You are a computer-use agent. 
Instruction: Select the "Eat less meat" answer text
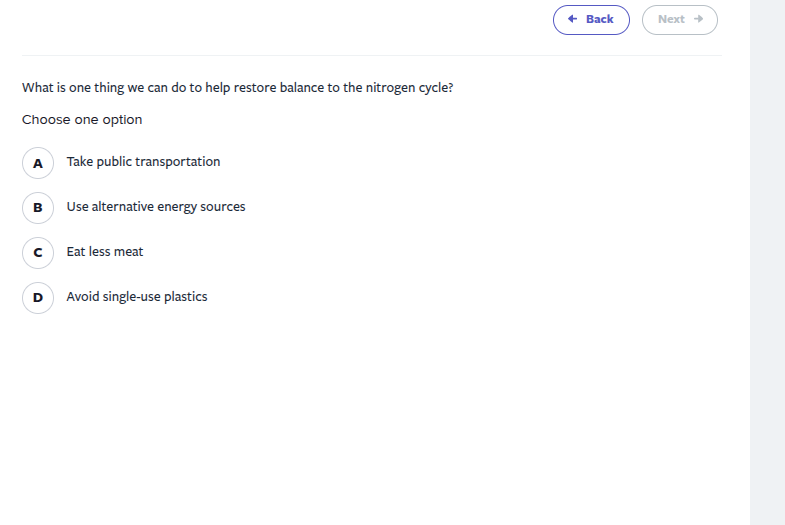tap(105, 252)
